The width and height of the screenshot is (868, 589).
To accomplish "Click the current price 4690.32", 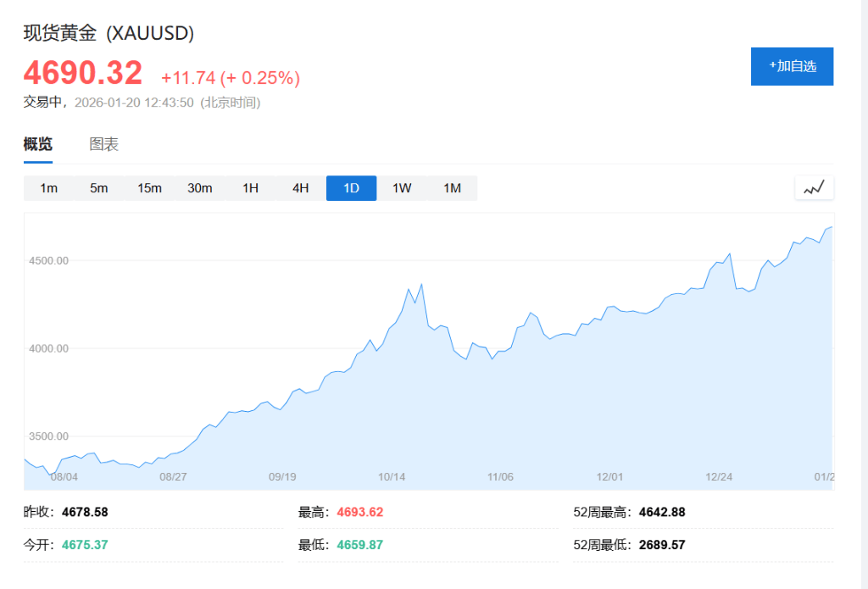I will 83,74.
